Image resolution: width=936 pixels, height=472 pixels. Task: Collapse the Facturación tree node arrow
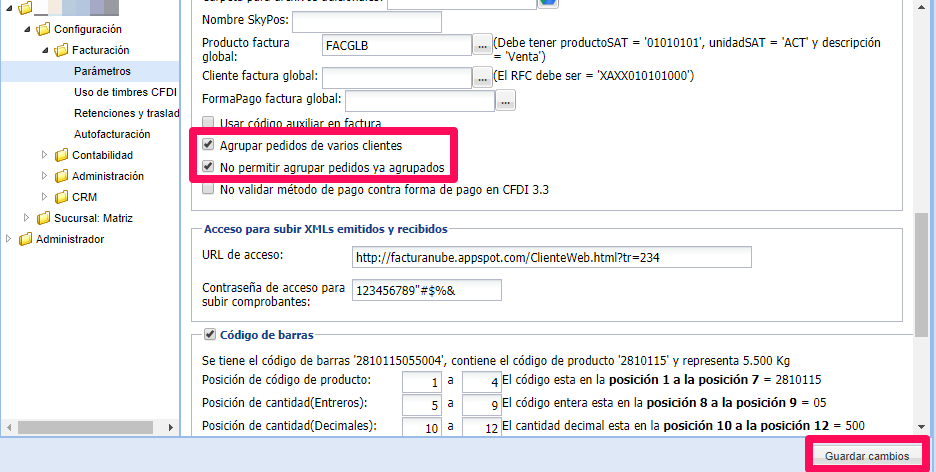(x=45, y=50)
